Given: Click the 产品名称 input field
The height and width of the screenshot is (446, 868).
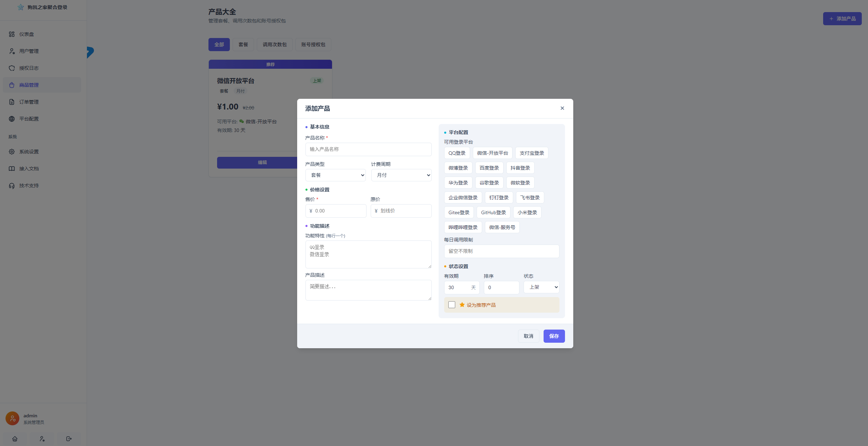Looking at the screenshot, I should (x=369, y=149).
